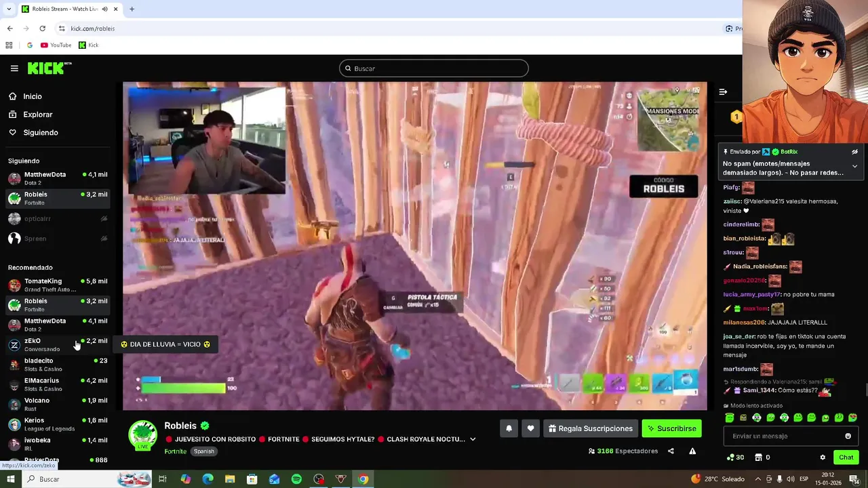Viewport: 868px width, 488px height.
Task: Open the Kick hamburger sidebar menu
Action: [14, 68]
